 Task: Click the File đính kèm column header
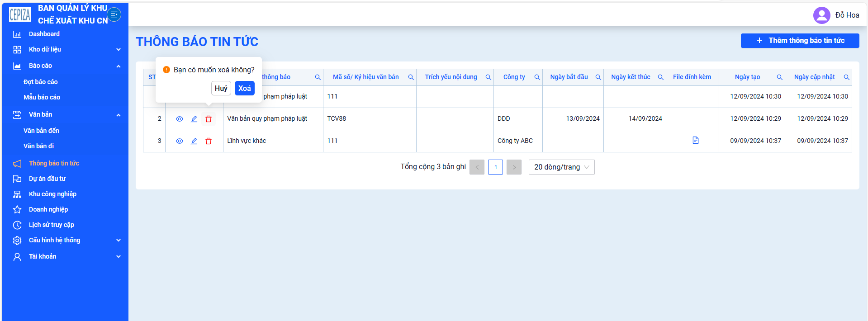692,77
